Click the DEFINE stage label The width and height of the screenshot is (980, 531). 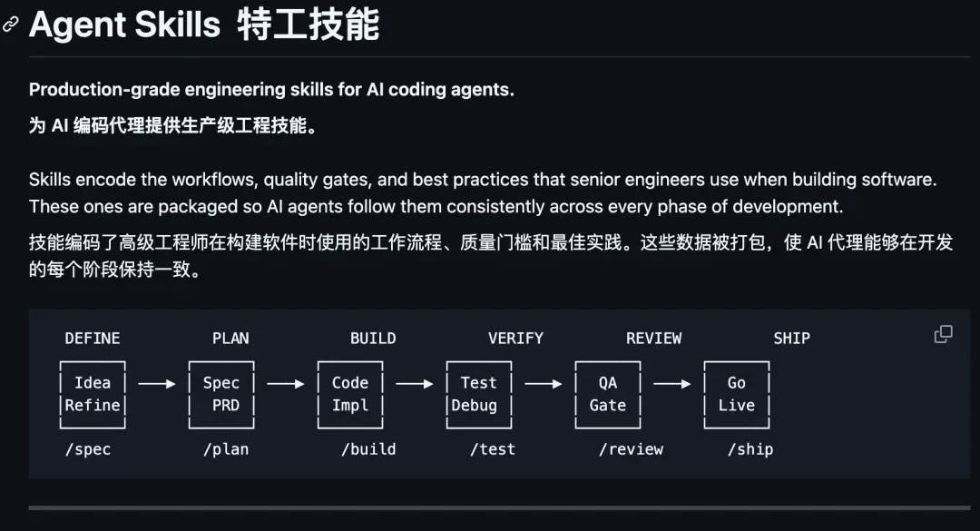[93, 339]
